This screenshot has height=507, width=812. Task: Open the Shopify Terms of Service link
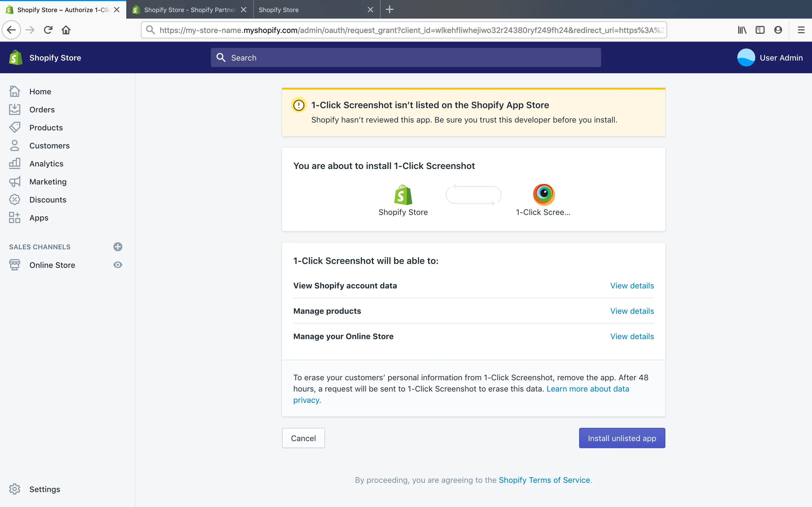click(544, 480)
